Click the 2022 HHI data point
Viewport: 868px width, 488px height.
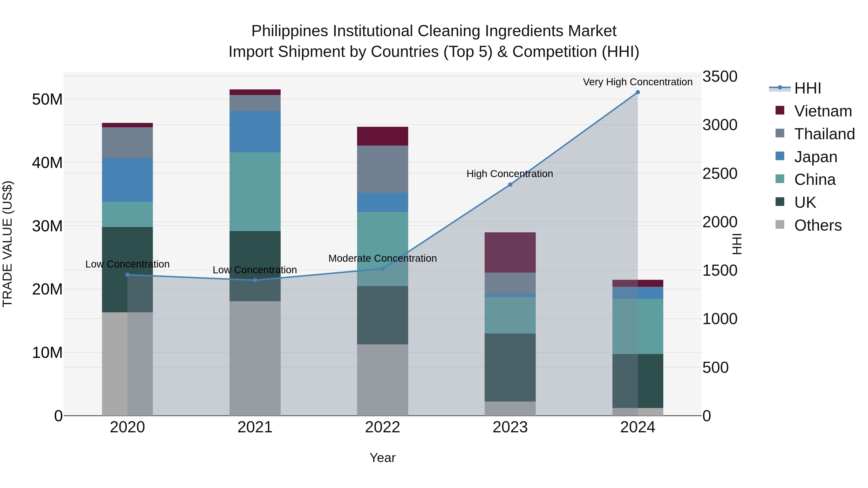[382, 269]
